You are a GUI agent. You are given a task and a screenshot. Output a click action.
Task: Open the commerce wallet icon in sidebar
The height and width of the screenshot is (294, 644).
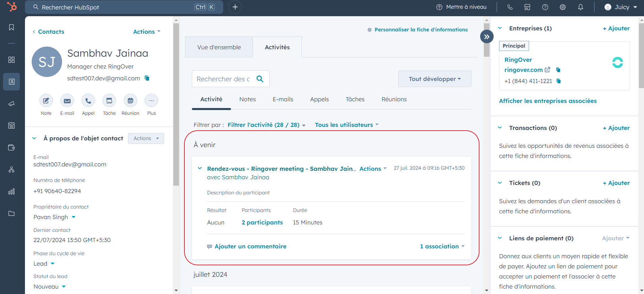coord(11,148)
